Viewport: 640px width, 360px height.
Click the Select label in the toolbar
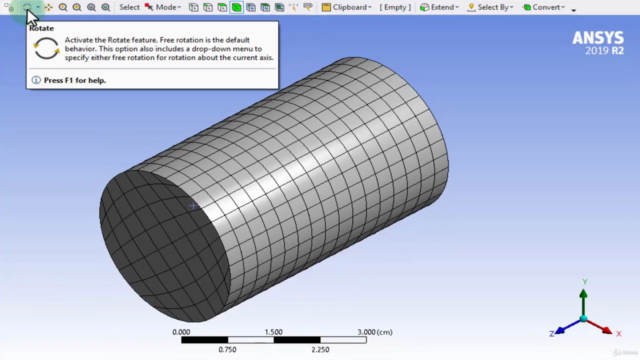(x=129, y=7)
